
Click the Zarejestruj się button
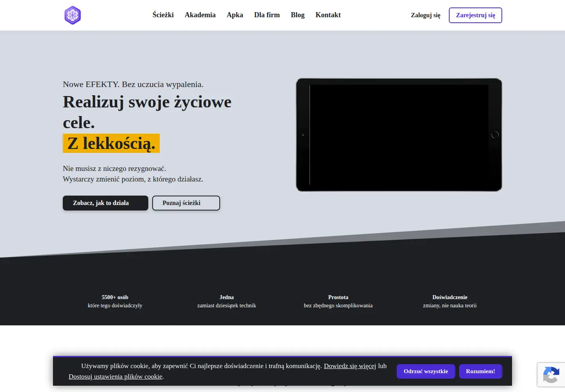476,15
